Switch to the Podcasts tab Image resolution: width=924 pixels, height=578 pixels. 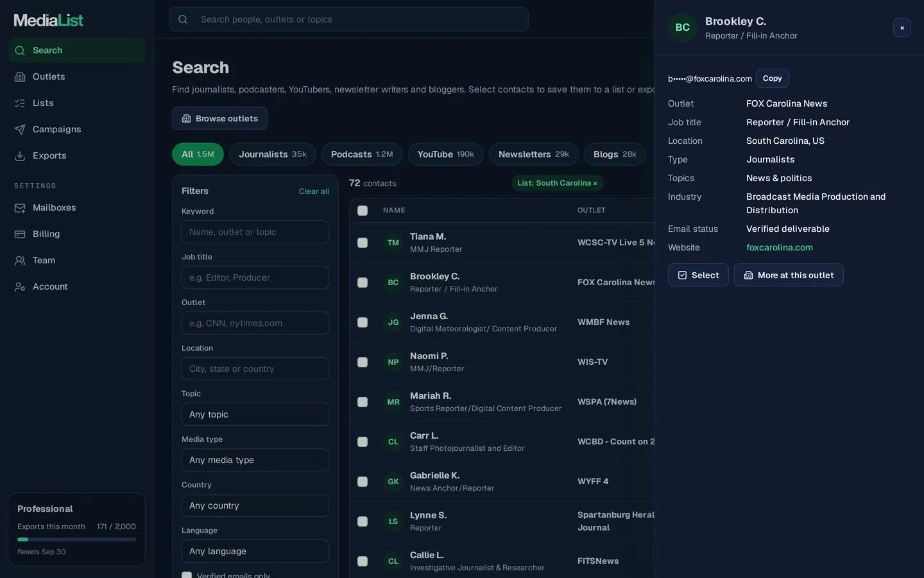[362, 154]
